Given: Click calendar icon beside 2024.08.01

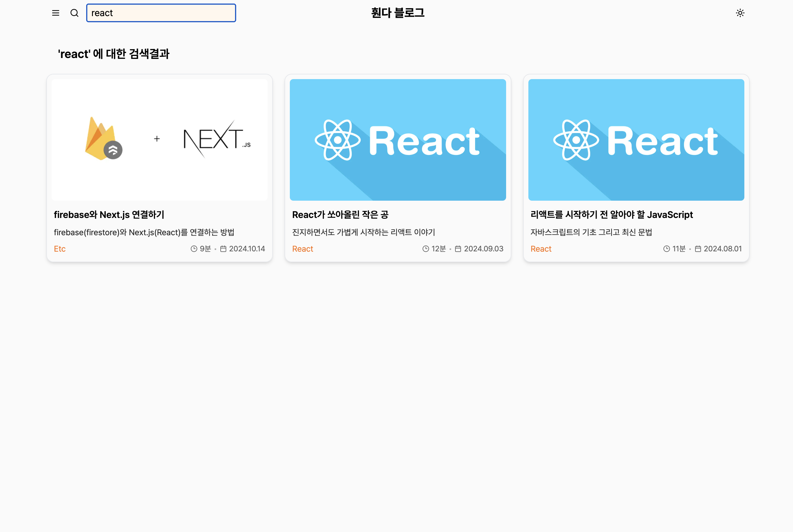Looking at the screenshot, I should [x=698, y=249].
